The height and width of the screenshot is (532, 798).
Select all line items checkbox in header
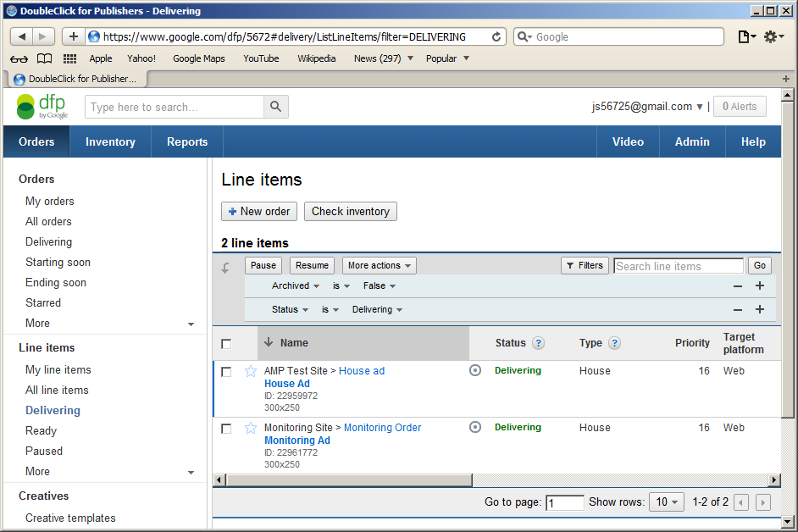coord(226,344)
